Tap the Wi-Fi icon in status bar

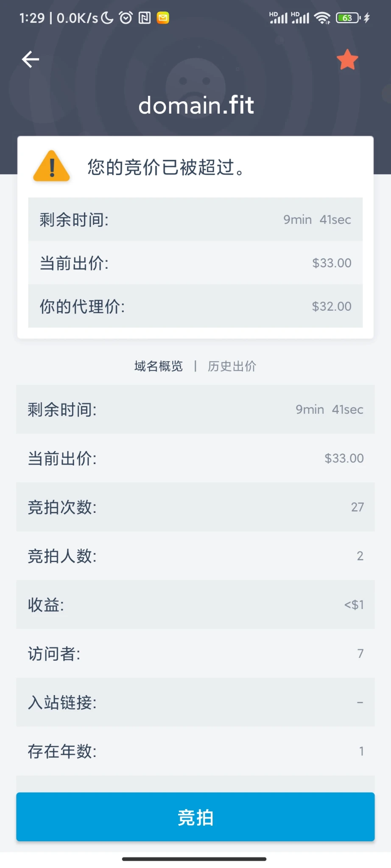pyautogui.click(x=322, y=18)
